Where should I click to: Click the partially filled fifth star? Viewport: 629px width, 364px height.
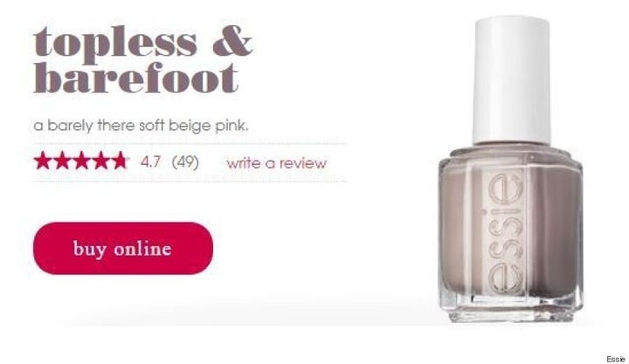120,161
